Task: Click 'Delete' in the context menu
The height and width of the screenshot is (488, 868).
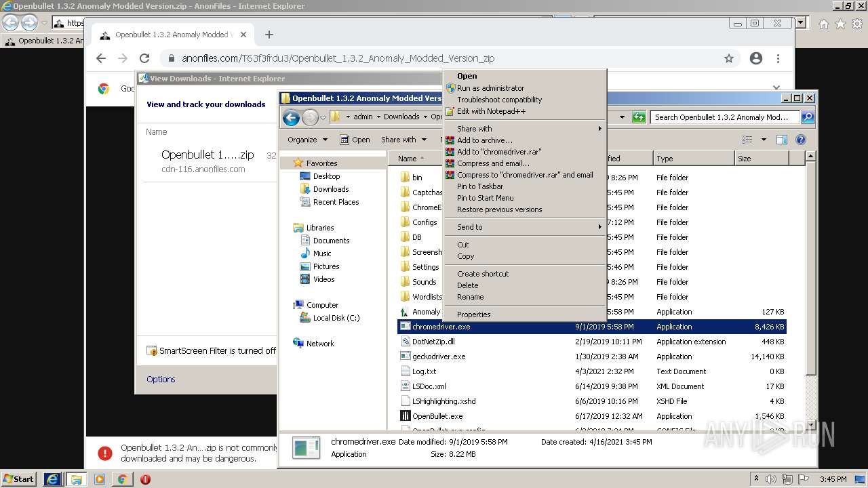Action: pos(524,285)
